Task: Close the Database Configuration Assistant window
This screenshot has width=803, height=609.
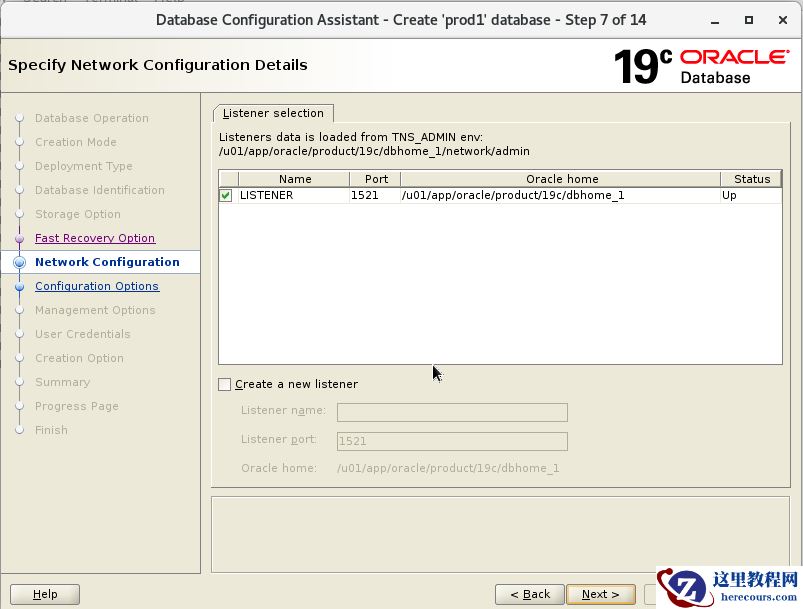Action: tap(783, 20)
